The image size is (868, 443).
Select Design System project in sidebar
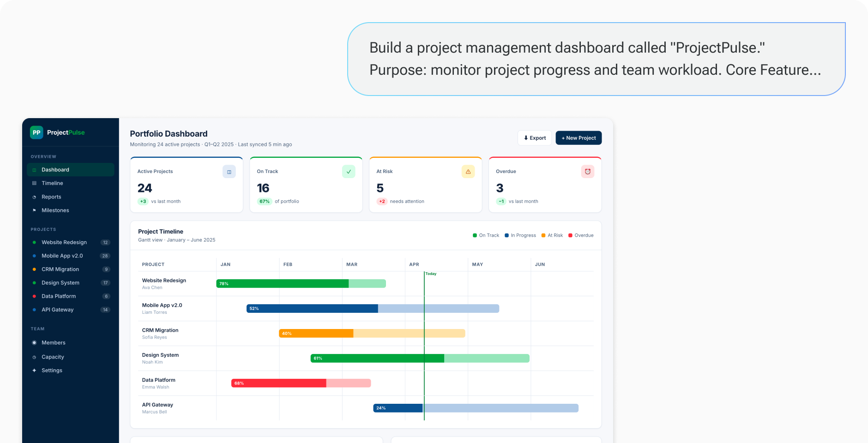coord(71,283)
